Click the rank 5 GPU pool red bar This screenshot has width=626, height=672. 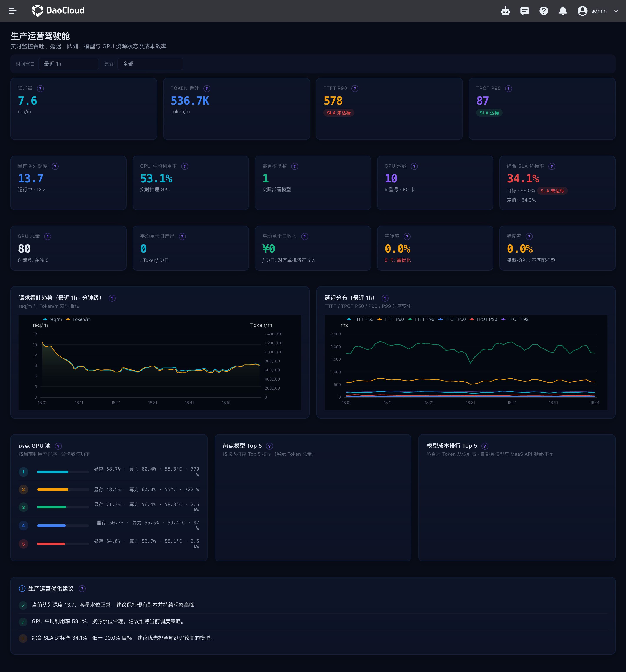click(x=63, y=544)
